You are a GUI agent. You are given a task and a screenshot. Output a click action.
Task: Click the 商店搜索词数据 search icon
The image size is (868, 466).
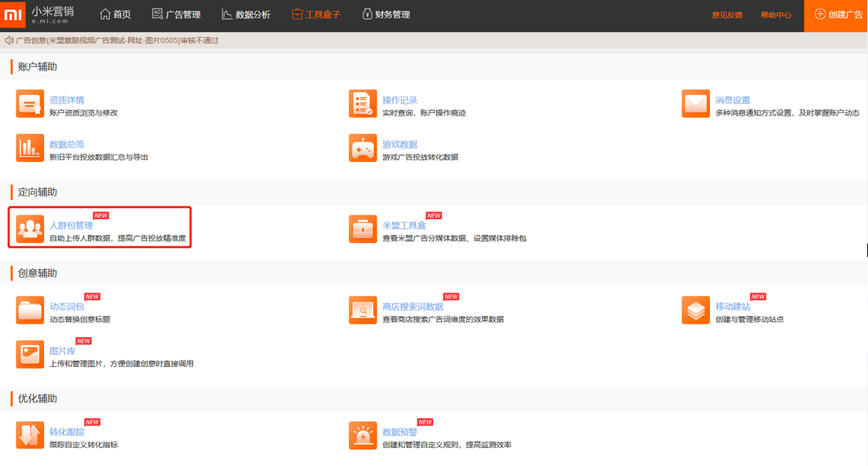click(362, 310)
